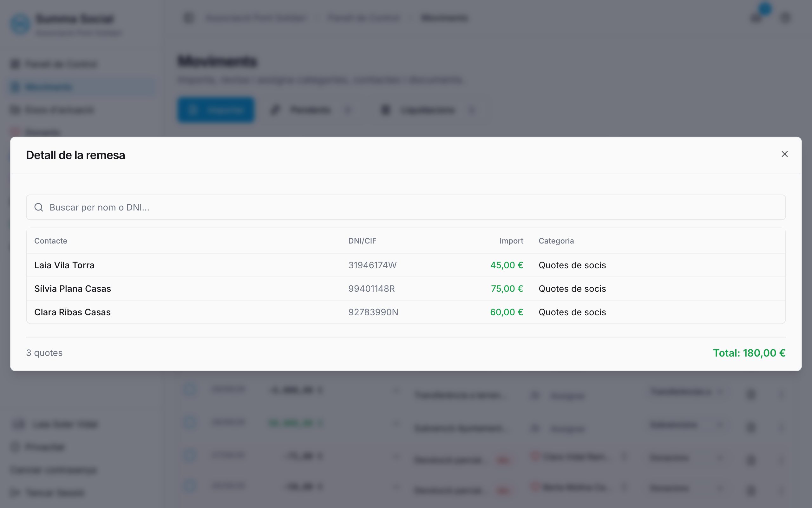Select contact Laia Vila Torra
812x508 pixels.
(x=64, y=265)
